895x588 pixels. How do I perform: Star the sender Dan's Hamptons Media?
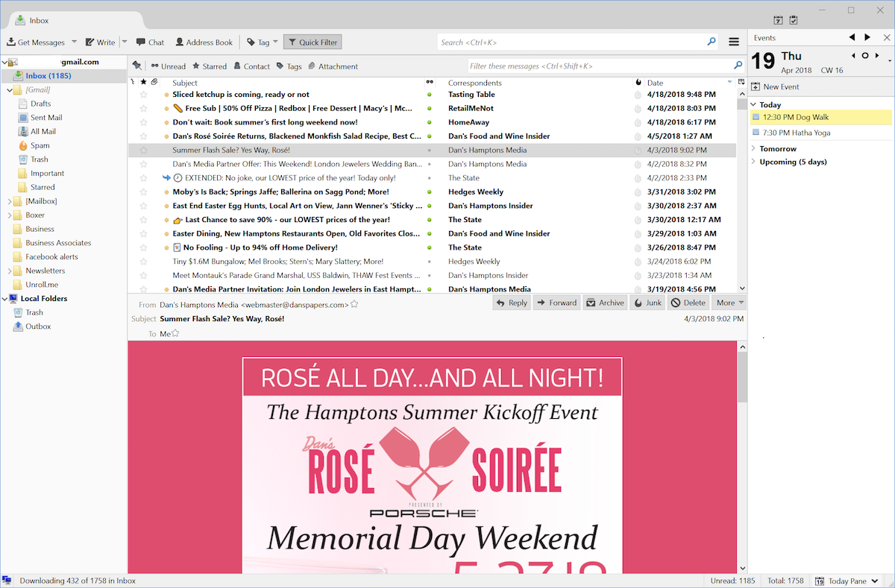coord(354,304)
